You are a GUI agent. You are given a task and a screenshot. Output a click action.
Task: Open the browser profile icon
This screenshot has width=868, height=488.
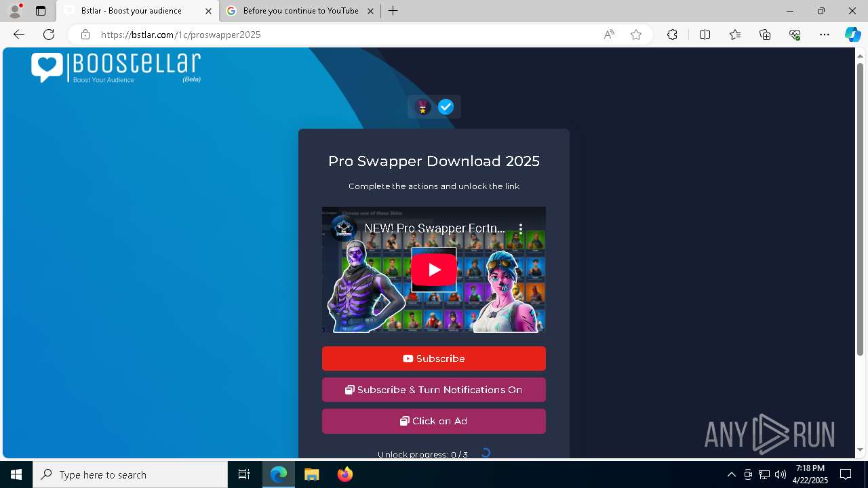[x=14, y=11]
